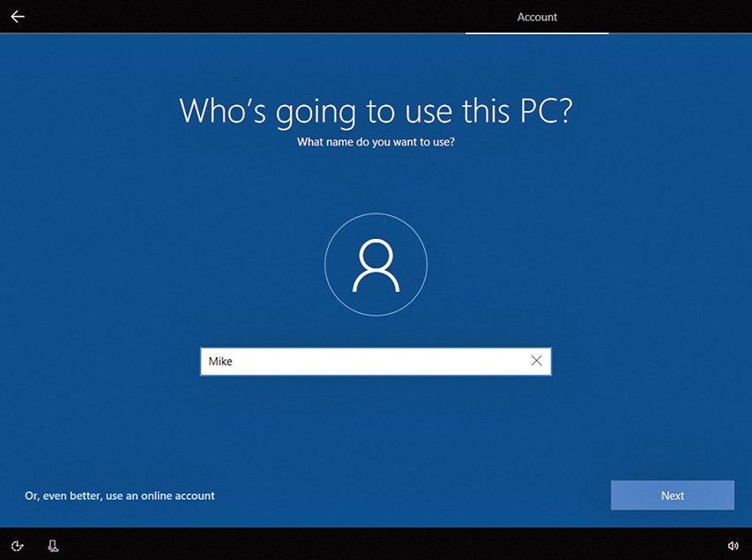Click the white underline below Account tab
The width and height of the screenshot is (752, 560).
click(537, 33)
